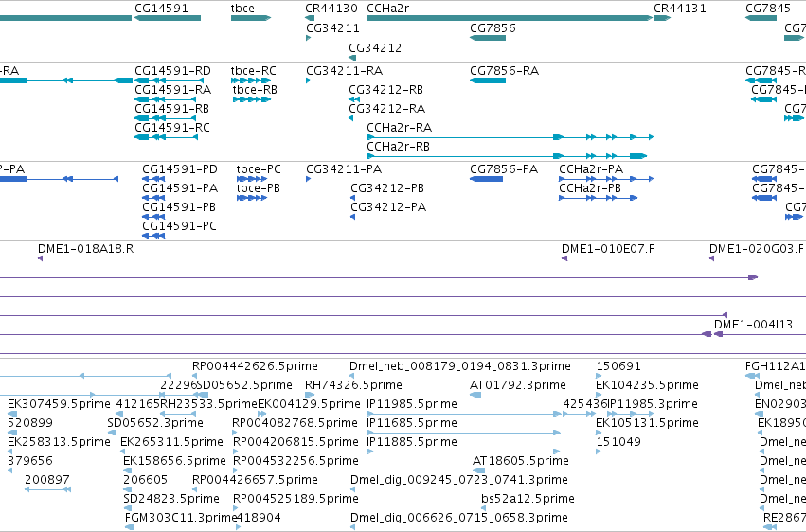Click EST IP11885.5prime
The width and height of the screenshot is (806, 532).
point(412,442)
